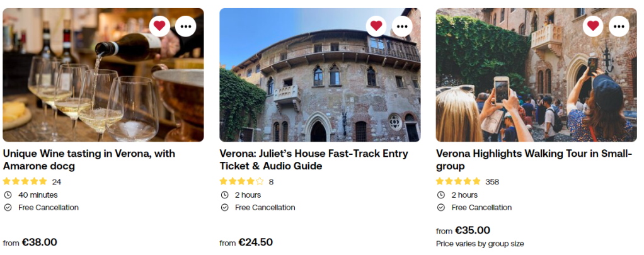644x255 pixels.
Task: Toggle heart on Juliet's House ticket card
Action: coord(376,26)
